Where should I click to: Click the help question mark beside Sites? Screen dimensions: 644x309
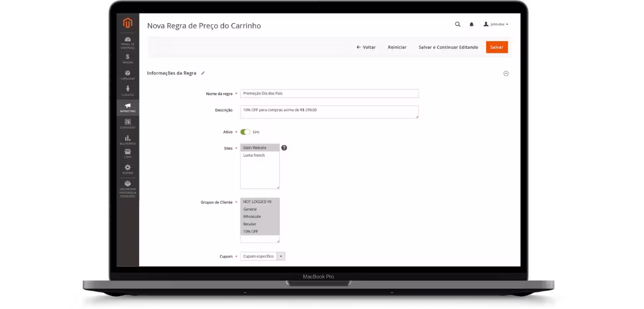click(284, 148)
